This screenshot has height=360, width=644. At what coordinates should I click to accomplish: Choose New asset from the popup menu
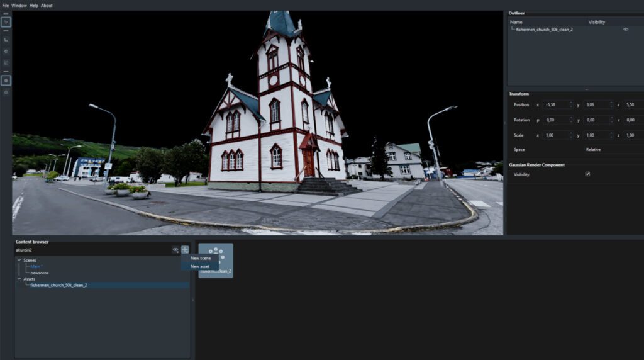pyautogui.click(x=200, y=266)
